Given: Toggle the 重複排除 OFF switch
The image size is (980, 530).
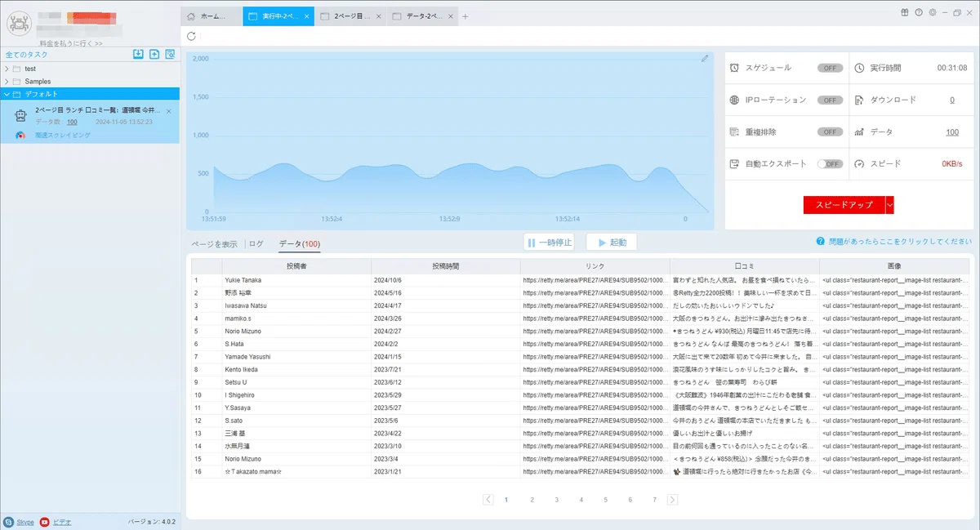Looking at the screenshot, I should (x=830, y=131).
